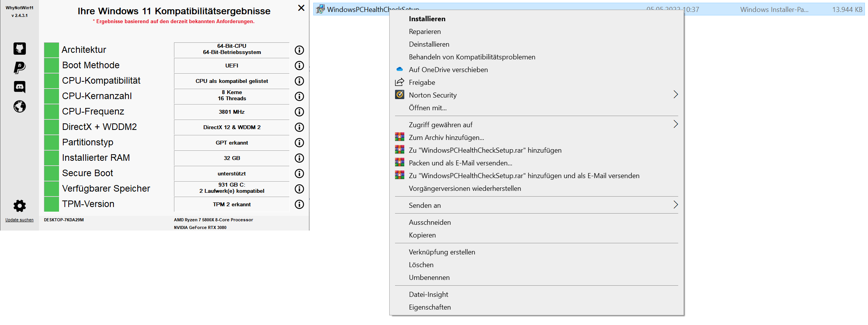Viewport: 868px width, 325px height.
Task: Close the WhyNotWin11 results window
Action: click(301, 8)
